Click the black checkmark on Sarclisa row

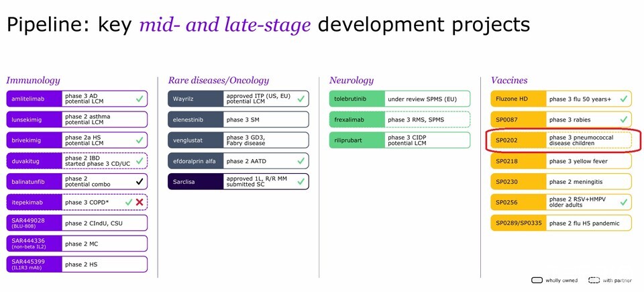(x=300, y=181)
